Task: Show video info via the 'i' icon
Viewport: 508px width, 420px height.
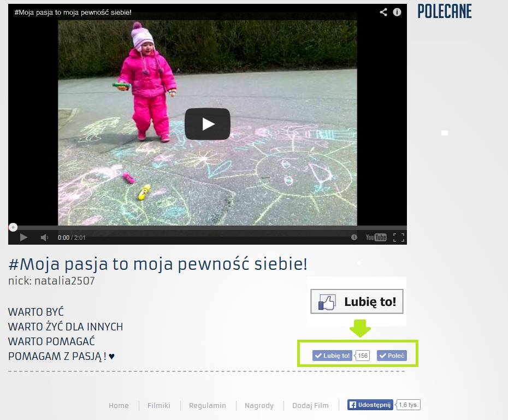Action: click(x=397, y=12)
